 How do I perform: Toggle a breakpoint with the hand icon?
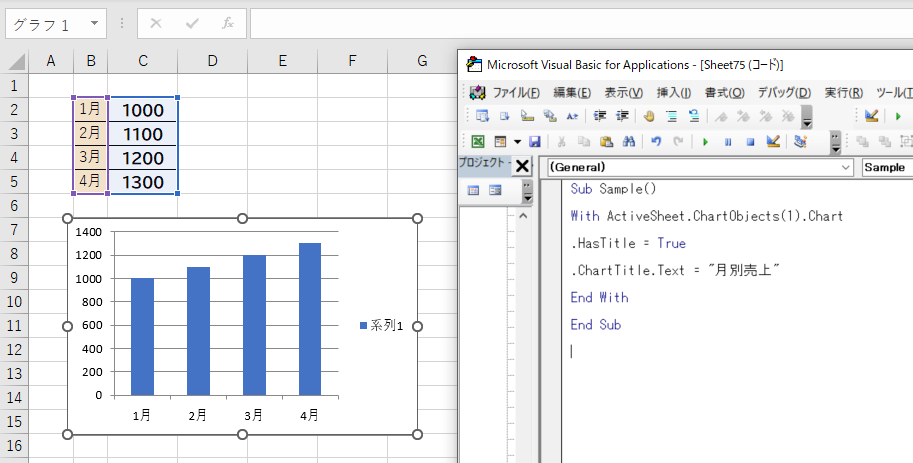[x=647, y=116]
